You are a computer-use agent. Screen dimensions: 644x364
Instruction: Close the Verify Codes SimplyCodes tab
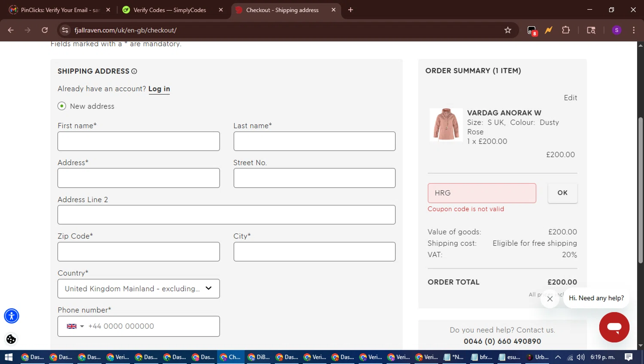pos(221,10)
